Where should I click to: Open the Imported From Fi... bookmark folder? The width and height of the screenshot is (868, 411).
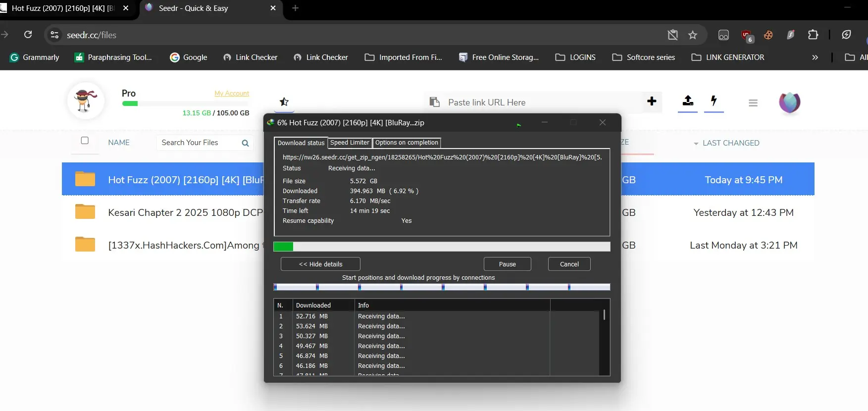404,57
